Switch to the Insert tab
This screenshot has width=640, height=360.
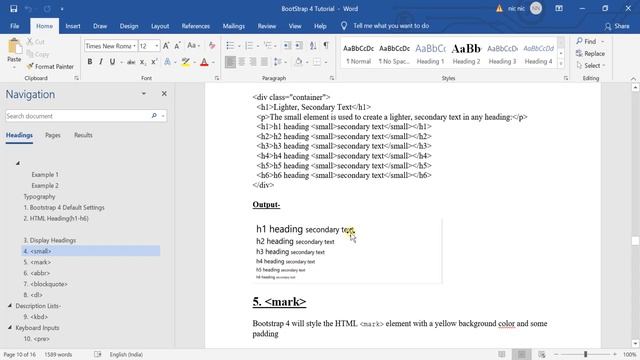[73, 26]
